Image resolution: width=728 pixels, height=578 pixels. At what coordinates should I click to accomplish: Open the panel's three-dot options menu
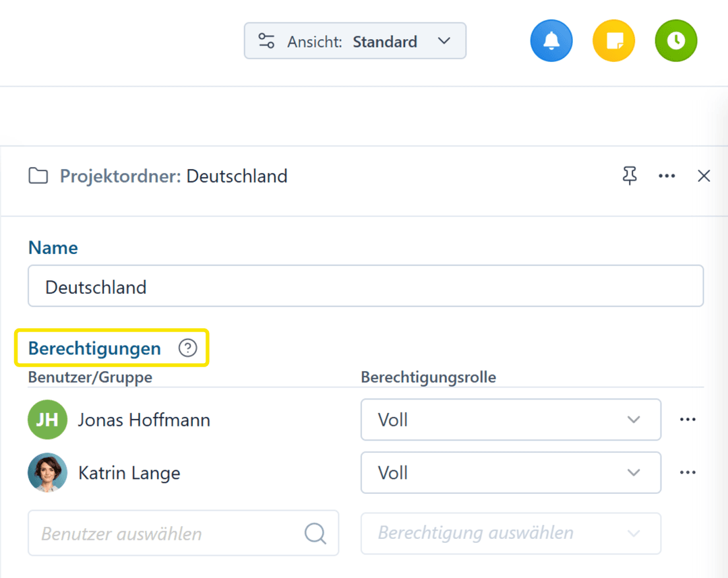[x=667, y=176]
